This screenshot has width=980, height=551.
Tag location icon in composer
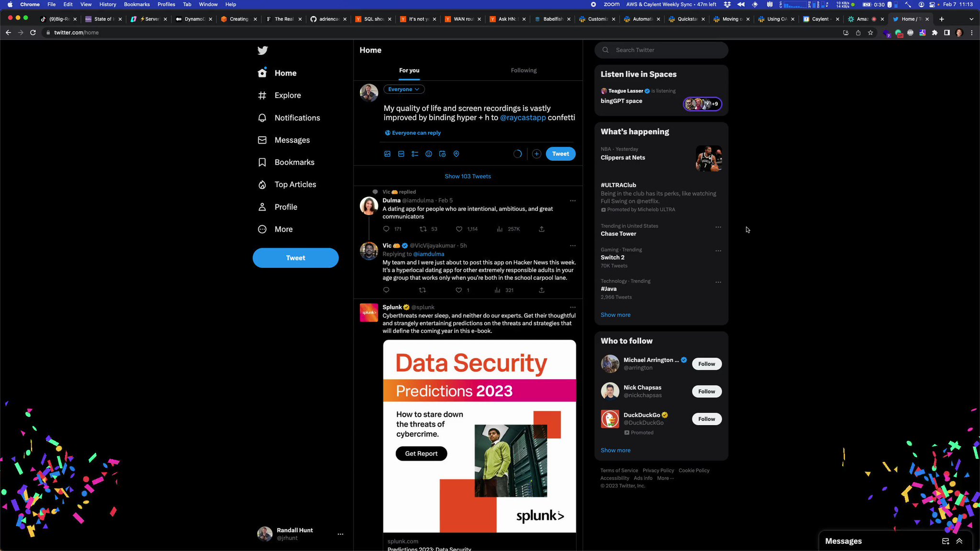tap(457, 154)
